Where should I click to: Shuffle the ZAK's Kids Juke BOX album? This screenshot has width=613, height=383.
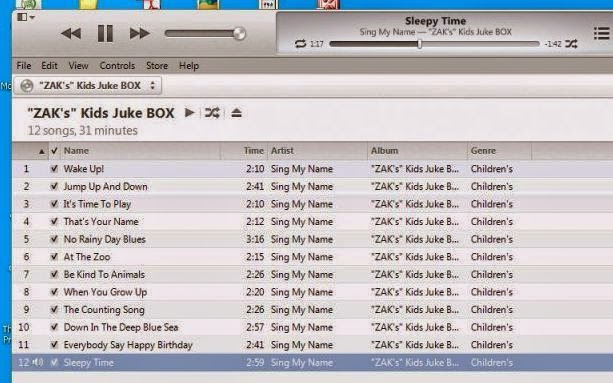pos(212,113)
